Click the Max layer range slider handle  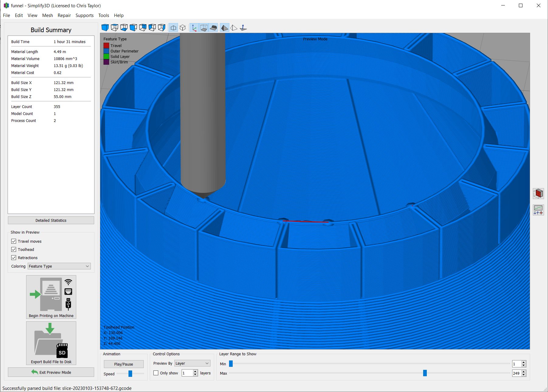pos(425,373)
